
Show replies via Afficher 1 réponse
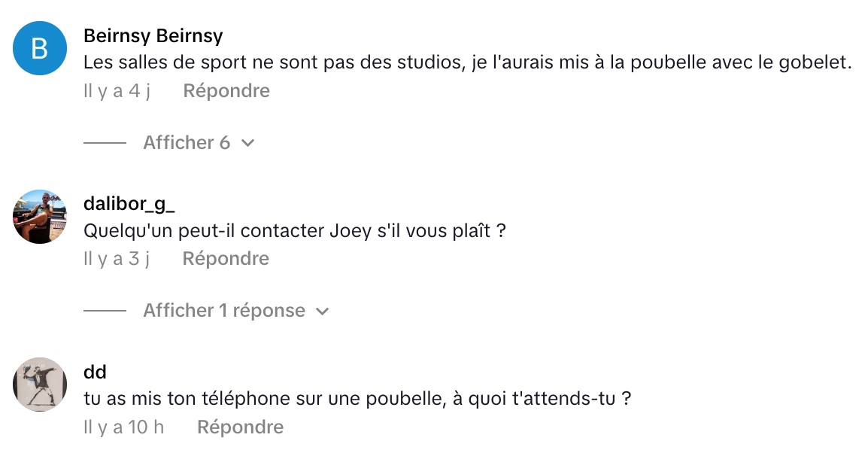(224, 310)
